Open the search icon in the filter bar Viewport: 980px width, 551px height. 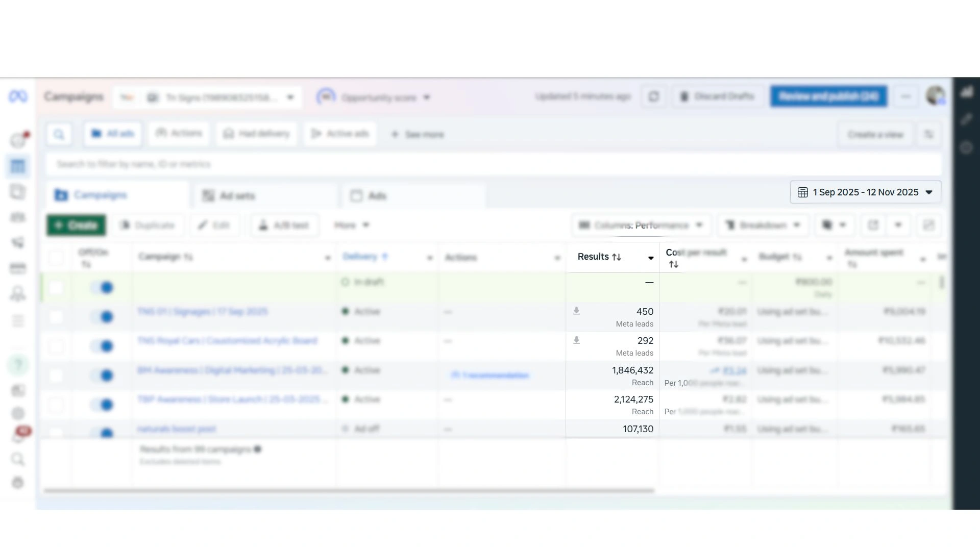(59, 134)
